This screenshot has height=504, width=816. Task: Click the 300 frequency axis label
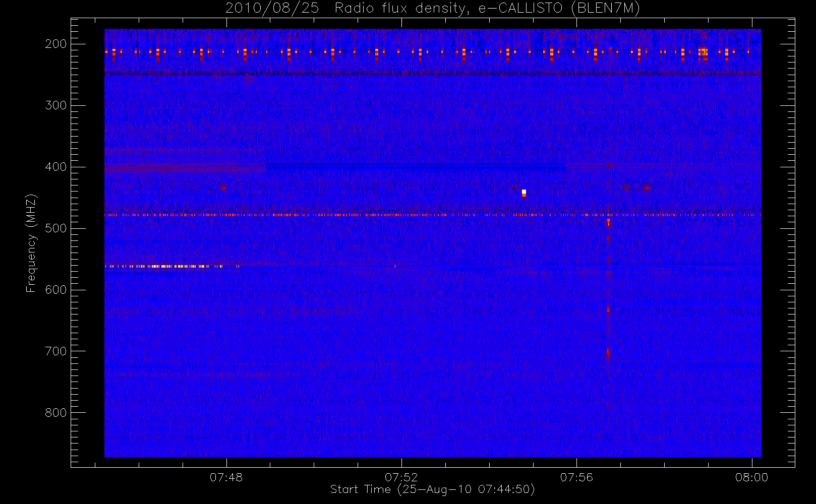point(56,105)
